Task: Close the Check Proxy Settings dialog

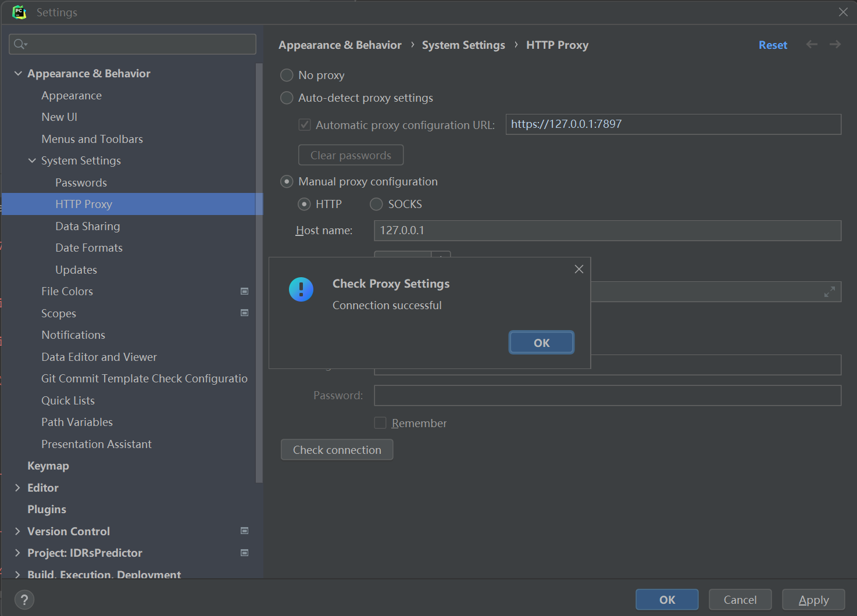Action: [579, 269]
